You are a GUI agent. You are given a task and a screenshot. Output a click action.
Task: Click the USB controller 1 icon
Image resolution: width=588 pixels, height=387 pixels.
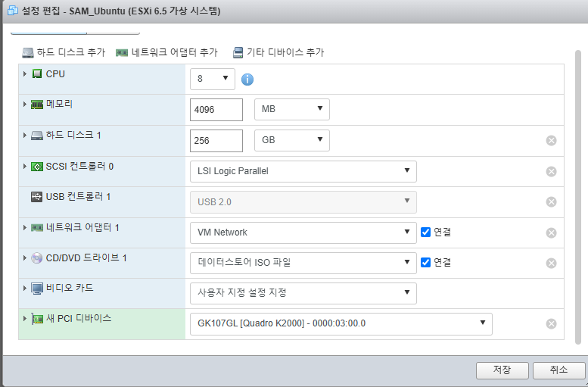(x=37, y=197)
